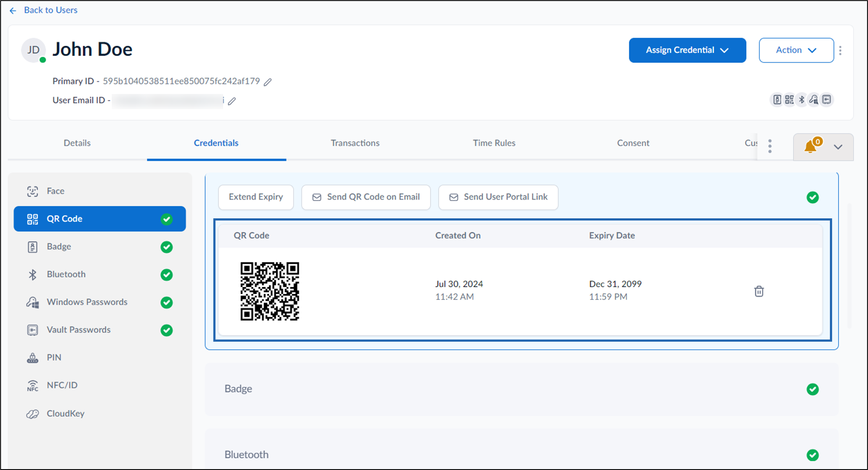This screenshot has height=470, width=868.
Task: Click the Expiry Date column header
Action: [x=612, y=236]
